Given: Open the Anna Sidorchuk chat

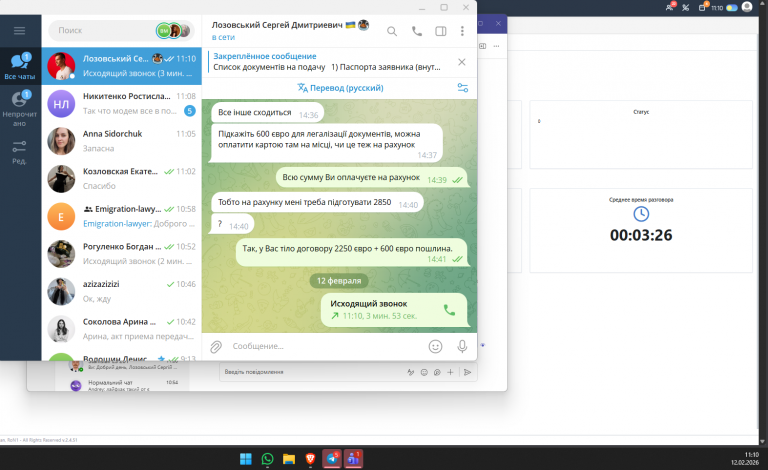Looking at the screenshot, I should 121,141.
